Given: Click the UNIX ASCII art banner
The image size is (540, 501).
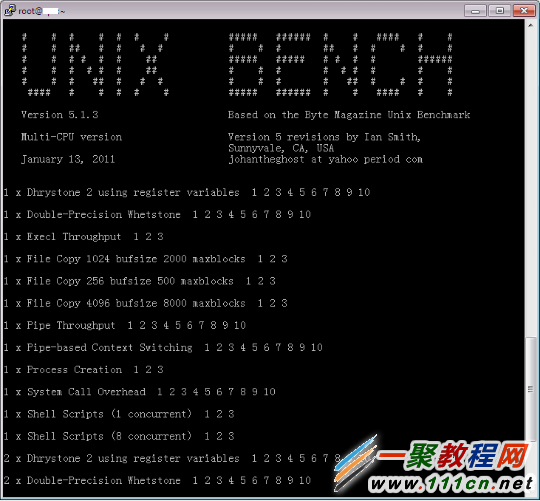Looking at the screenshot, I should (x=95, y=64).
